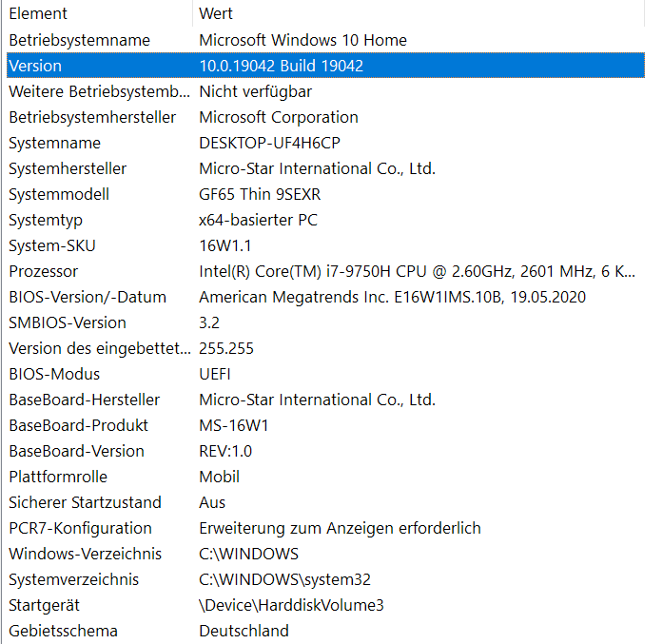
Task: Click SMBIOS value 3.2
Action: point(209,323)
